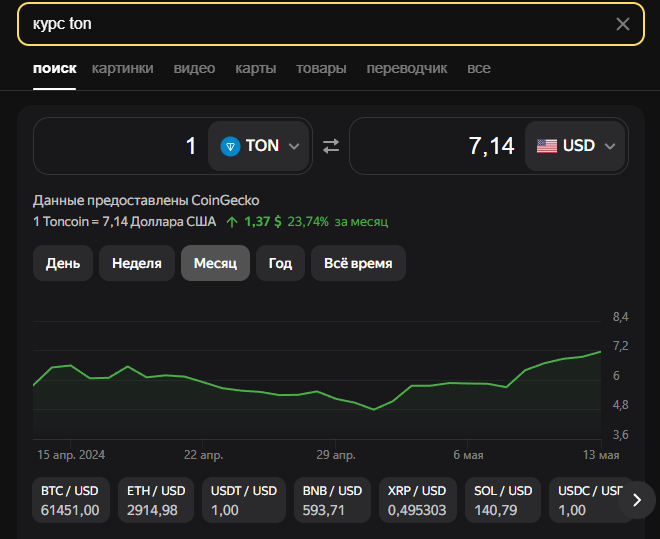Click the chart line low point near 1 мая
The height and width of the screenshot is (539, 660).
click(x=373, y=409)
